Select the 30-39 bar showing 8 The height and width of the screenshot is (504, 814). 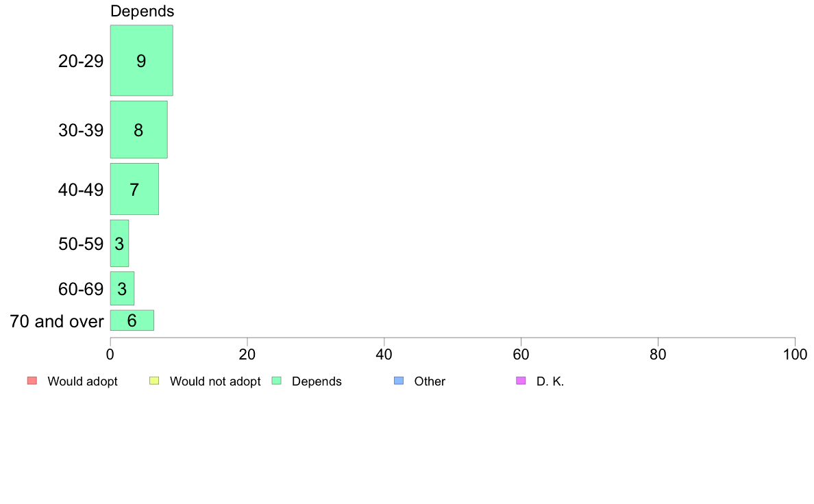pyautogui.click(x=138, y=129)
